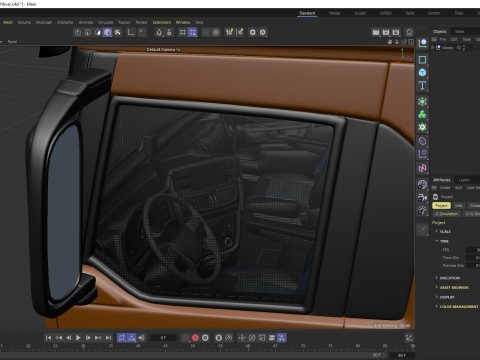Click the green Cloner MoGraph icon
This screenshot has height=360, width=480.
coord(422,114)
